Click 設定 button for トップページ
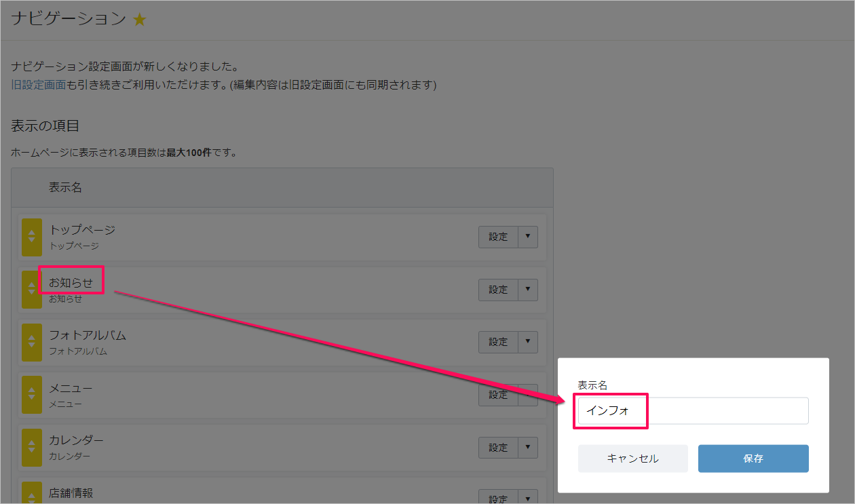 coord(499,237)
